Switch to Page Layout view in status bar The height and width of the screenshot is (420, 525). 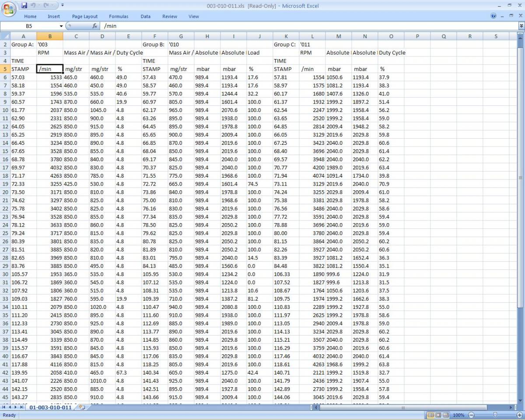coord(438,415)
